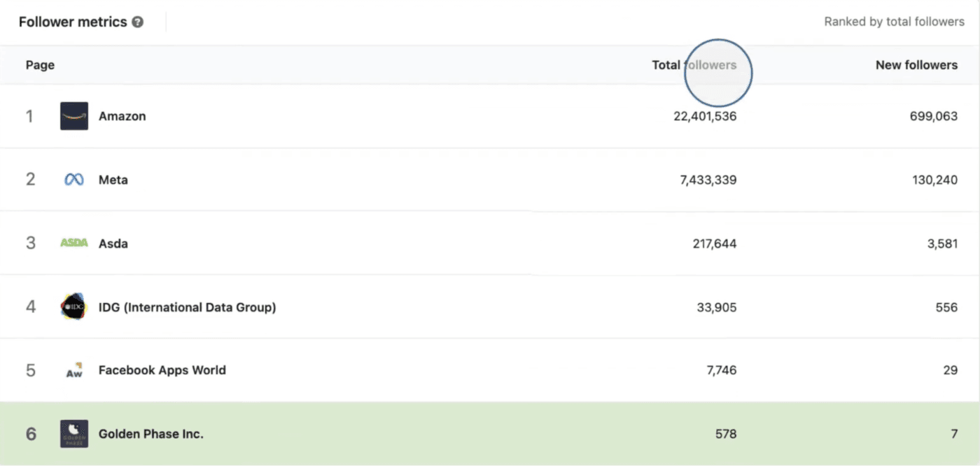Screen dimensions: 980x466
Task: Click the Ranked by total followers label
Action: pos(894,22)
